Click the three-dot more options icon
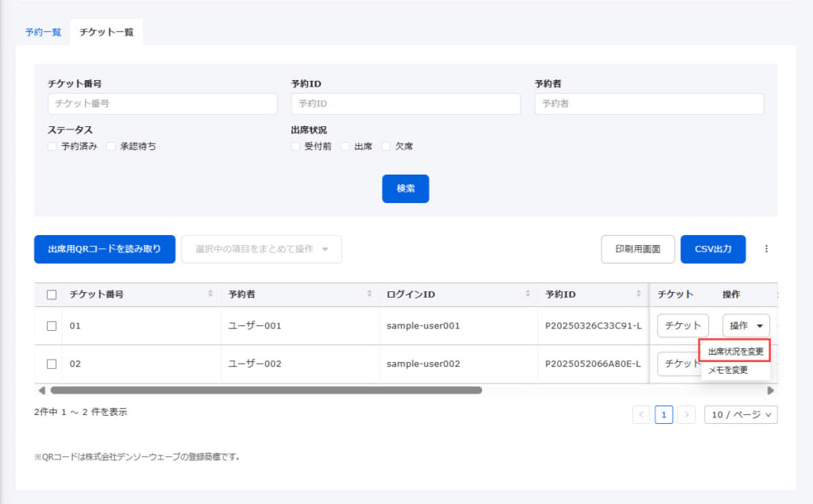 coord(766,249)
